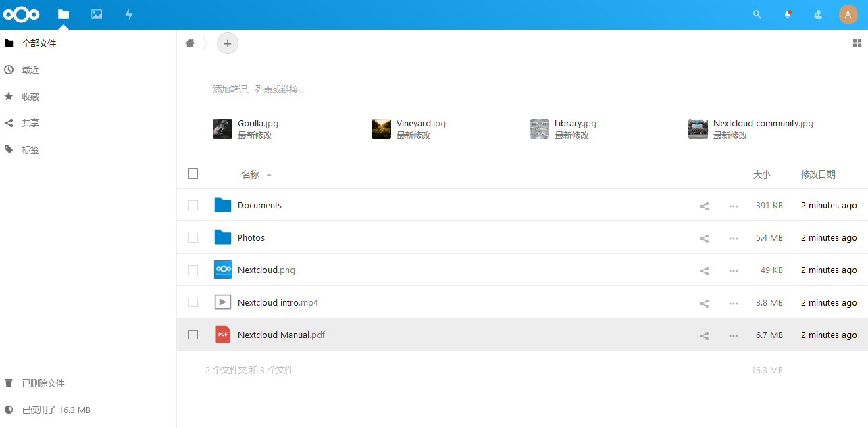Click the Documents folder icon
The height and width of the screenshot is (428, 868).
[x=223, y=205]
